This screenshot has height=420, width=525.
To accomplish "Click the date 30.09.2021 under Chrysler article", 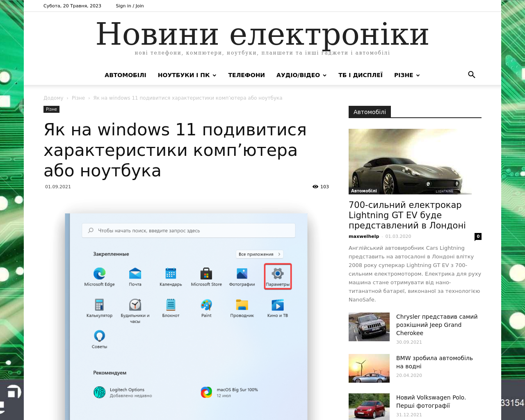I will coord(409,342).
